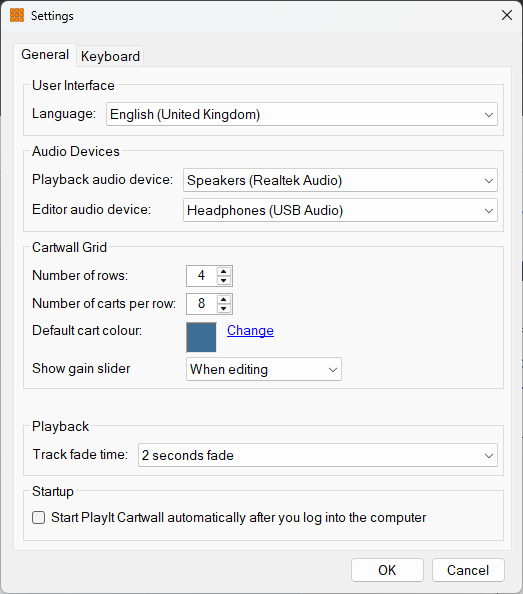This screenshot has height=594, width=523.
Task: Decrease number of rows with down arrow
Action: pos(223,280)
